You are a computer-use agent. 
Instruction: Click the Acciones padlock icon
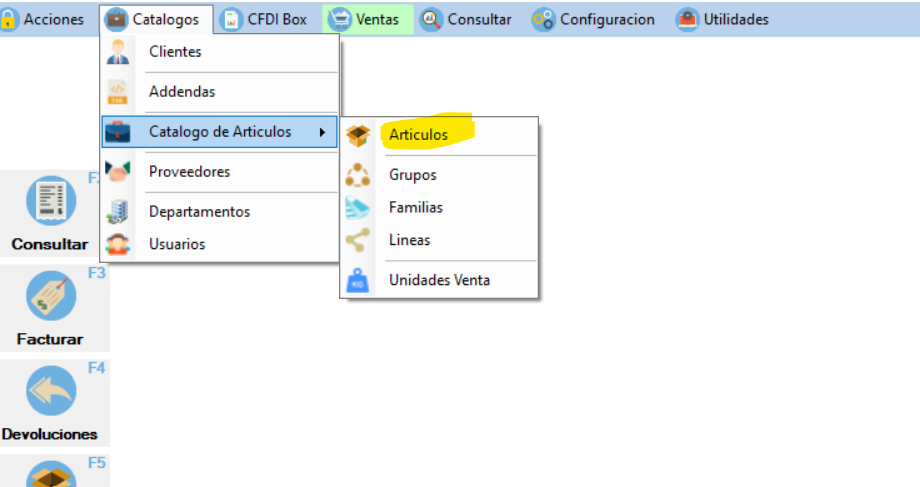pyautogui.click(x=8, y=19)
